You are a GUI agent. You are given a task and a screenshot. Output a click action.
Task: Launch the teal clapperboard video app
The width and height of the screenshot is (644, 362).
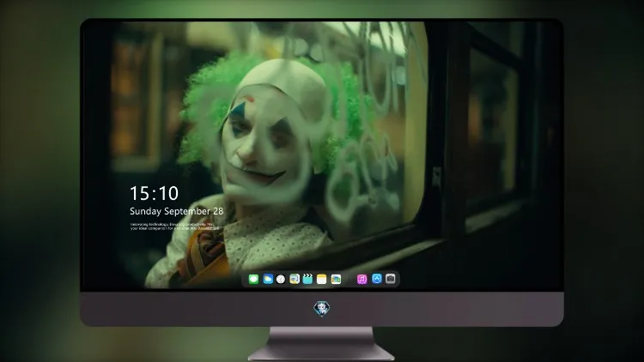tap(307, 279)
